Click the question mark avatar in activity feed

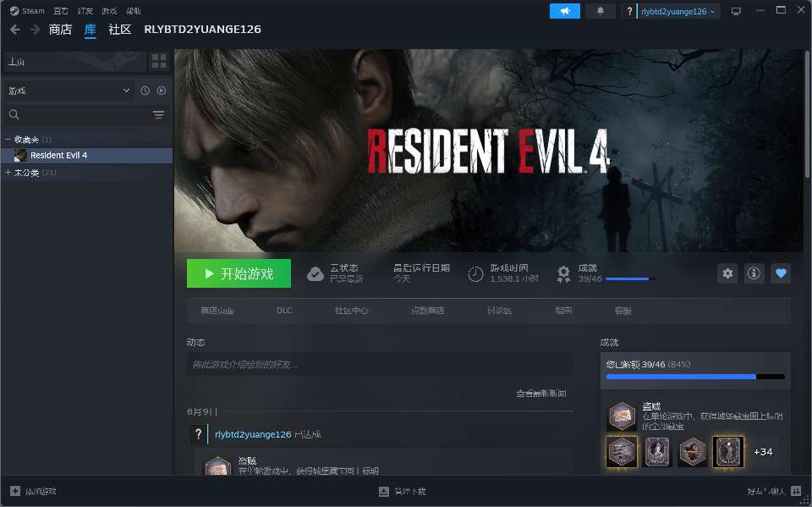click(x=198, y=434)
